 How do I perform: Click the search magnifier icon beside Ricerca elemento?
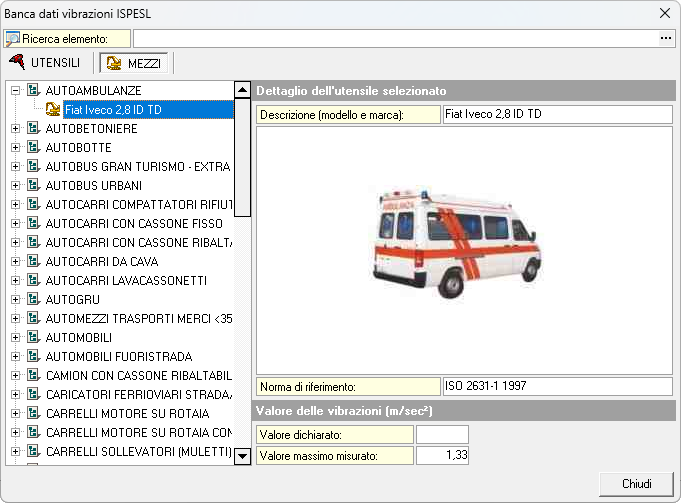[13, 38]
